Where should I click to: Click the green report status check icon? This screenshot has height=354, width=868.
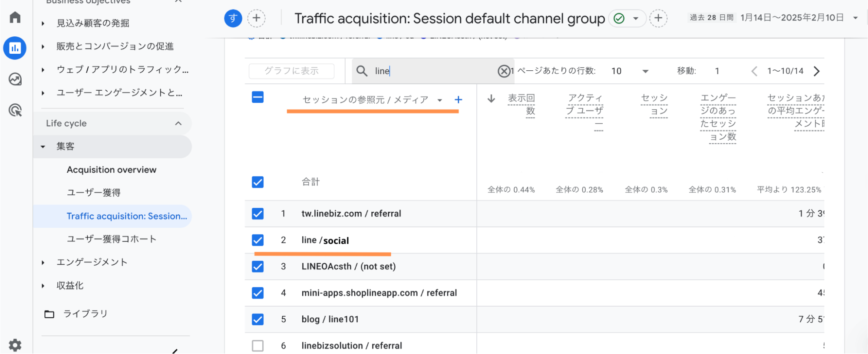(x=619, y=18)
